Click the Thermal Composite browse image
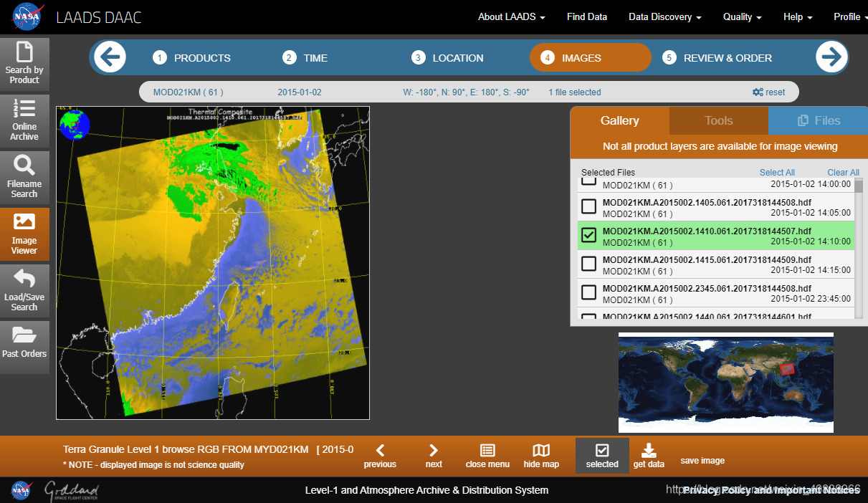Screen dimensions: 868x503 213,263
